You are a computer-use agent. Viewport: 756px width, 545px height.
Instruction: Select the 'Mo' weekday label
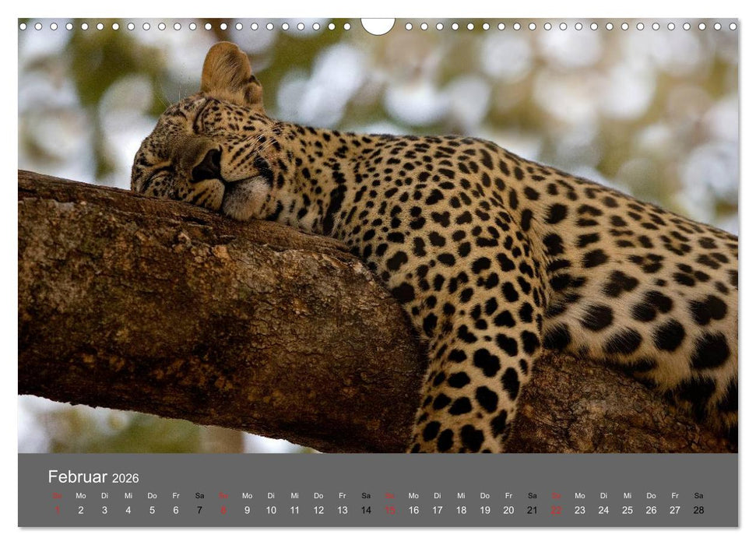point(80,494)
